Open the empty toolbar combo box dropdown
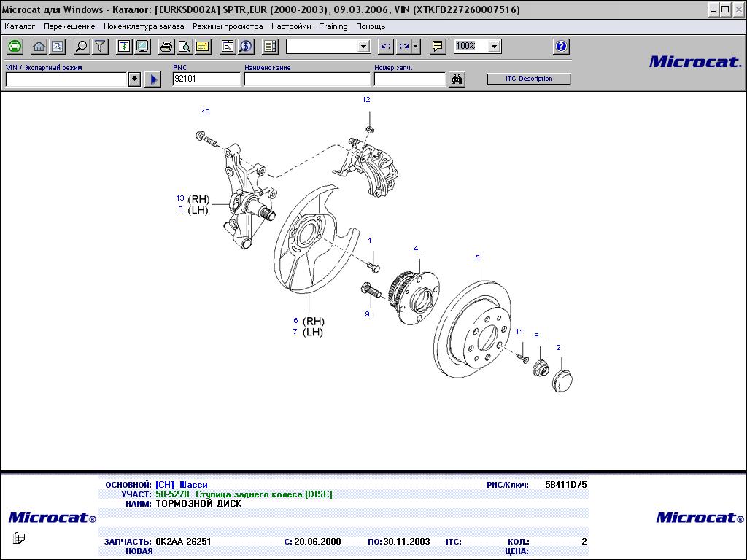Image resolution: width=747 pixels, height=560 pixels. (364, 47)
